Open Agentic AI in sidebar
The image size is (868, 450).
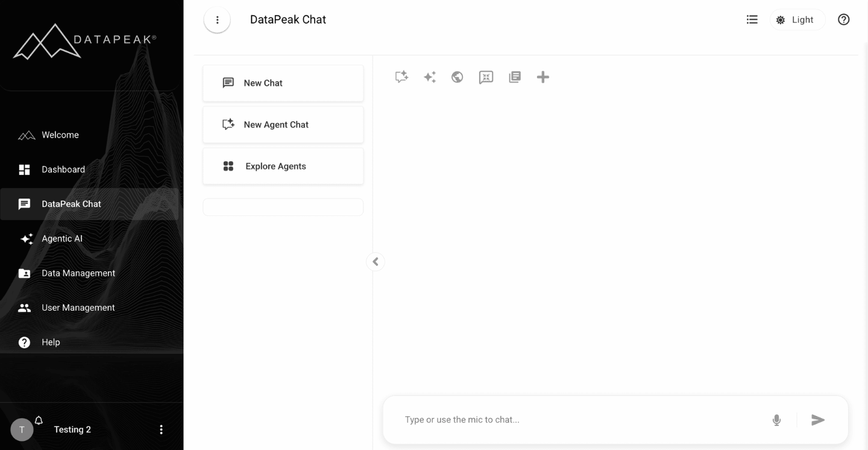pos(89,238)
